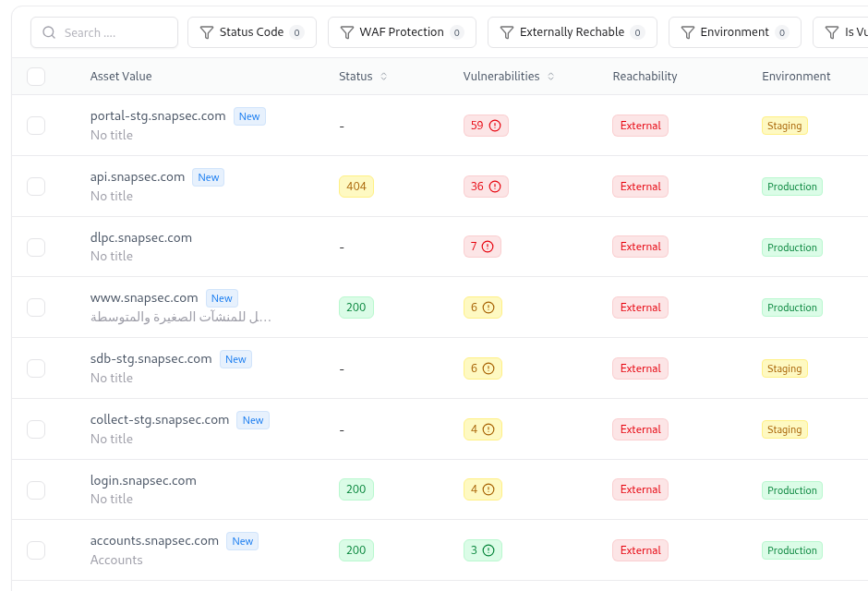Click the warning icon in the login.snapsec.com row
868x591 pixels.
(488, 489)
